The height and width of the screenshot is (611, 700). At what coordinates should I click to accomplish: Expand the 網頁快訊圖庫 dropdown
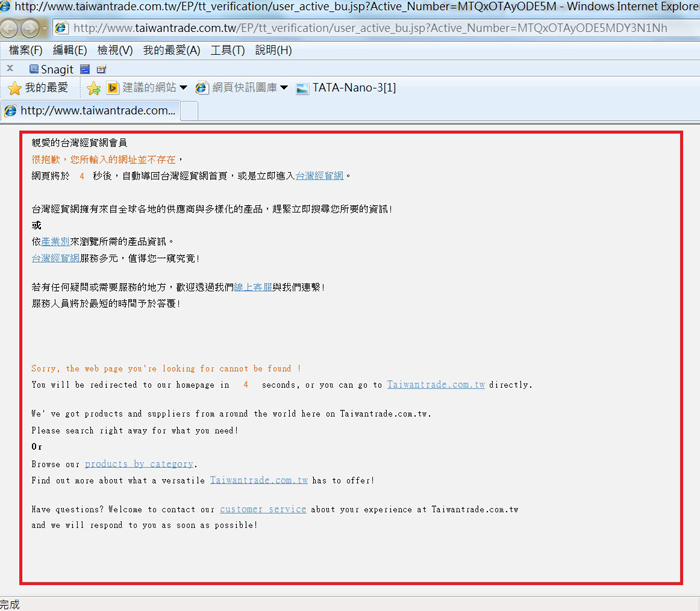284,88
